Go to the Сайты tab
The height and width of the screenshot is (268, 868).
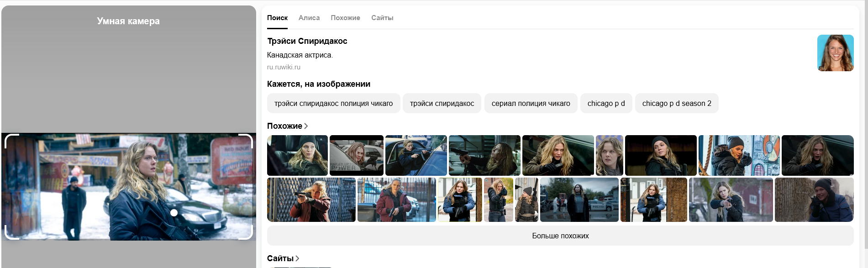click(x=382, y=18)
